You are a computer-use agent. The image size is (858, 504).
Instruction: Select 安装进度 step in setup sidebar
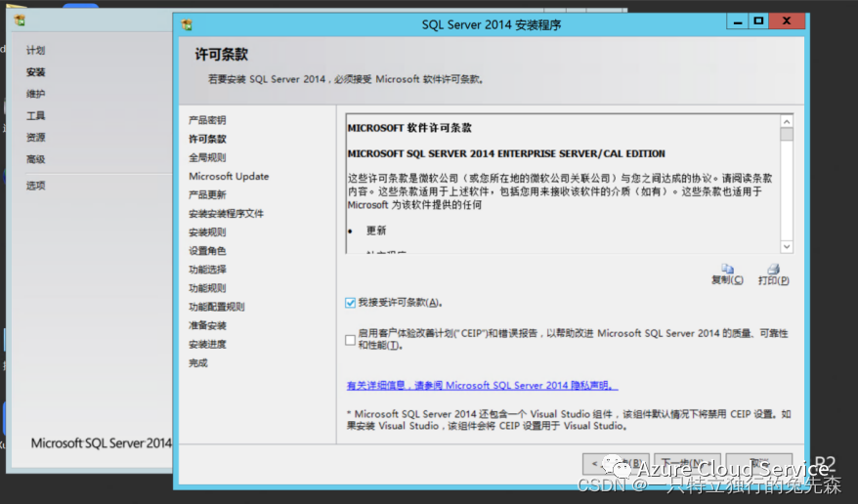[x=207, y=345]
